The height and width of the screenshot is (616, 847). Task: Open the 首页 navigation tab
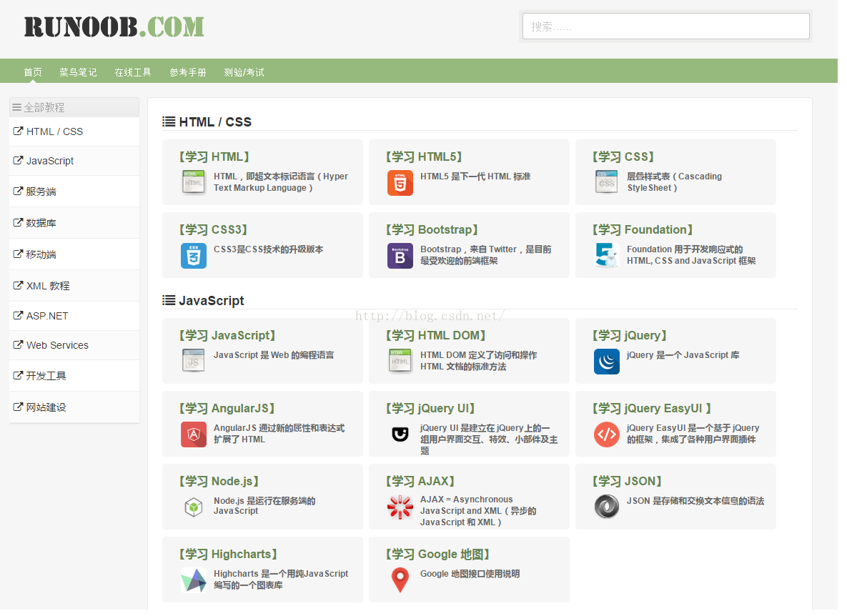(x=33, y=73)
